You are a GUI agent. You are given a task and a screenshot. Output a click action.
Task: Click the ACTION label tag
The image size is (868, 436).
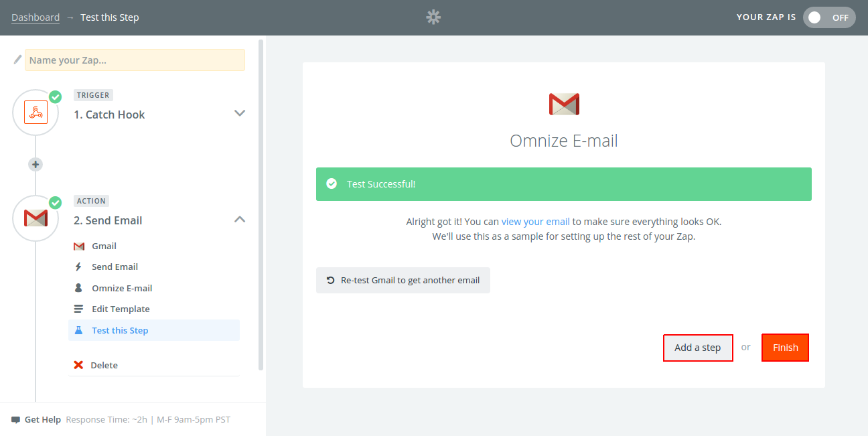pyautogui.click(x=91, y=201)
